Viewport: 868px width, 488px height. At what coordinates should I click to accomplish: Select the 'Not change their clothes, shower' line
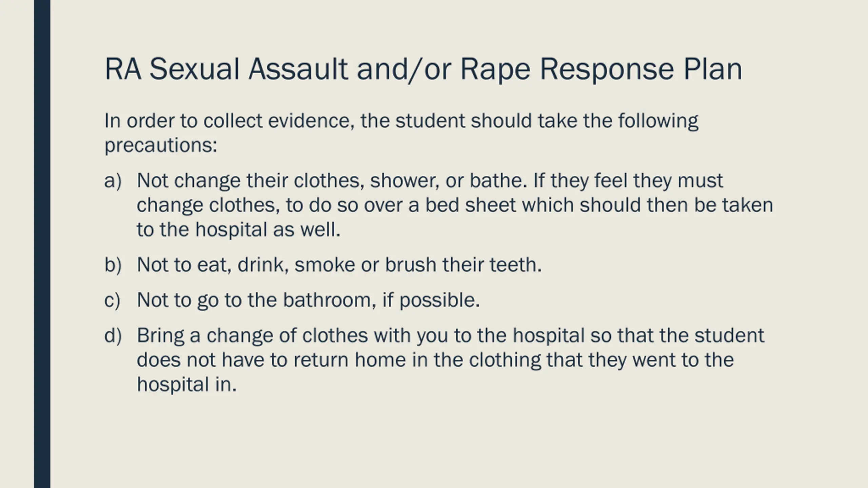[430, 181]
